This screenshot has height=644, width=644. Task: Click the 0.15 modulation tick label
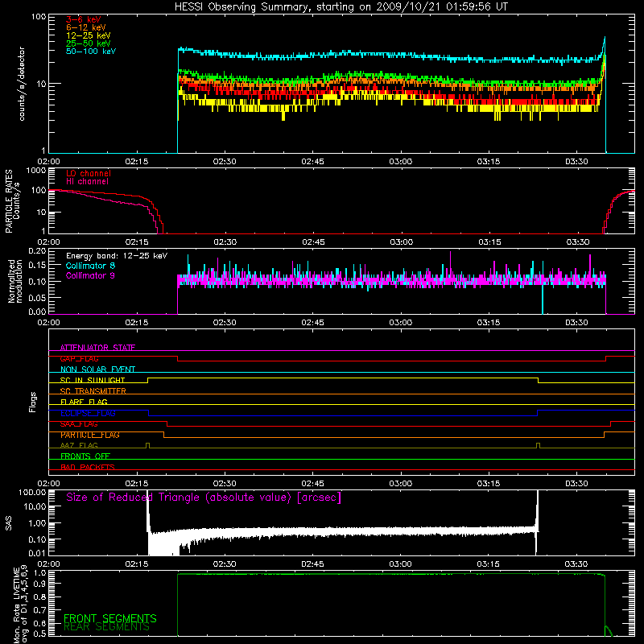click(37, 266)
